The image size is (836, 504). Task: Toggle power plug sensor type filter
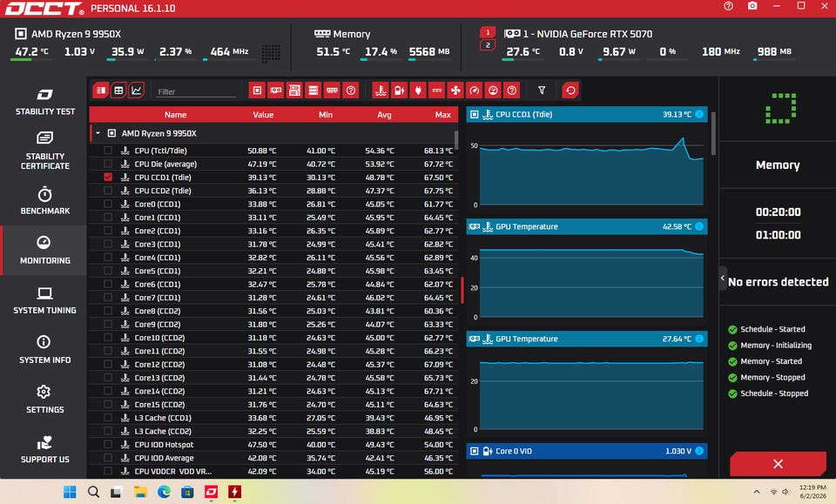[418, 91]
